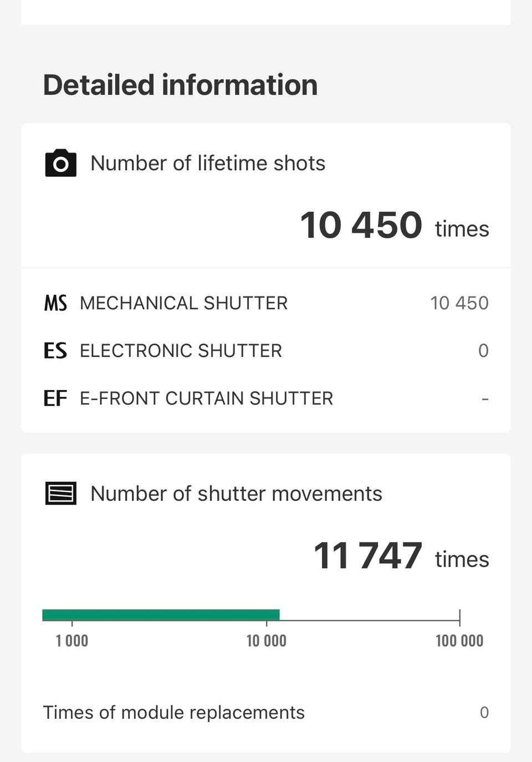Click the 10 000 scale marker label
Image resolution: width=532 pixels, height=762 pixels.
pyautogui.click(x=267, y=641)
